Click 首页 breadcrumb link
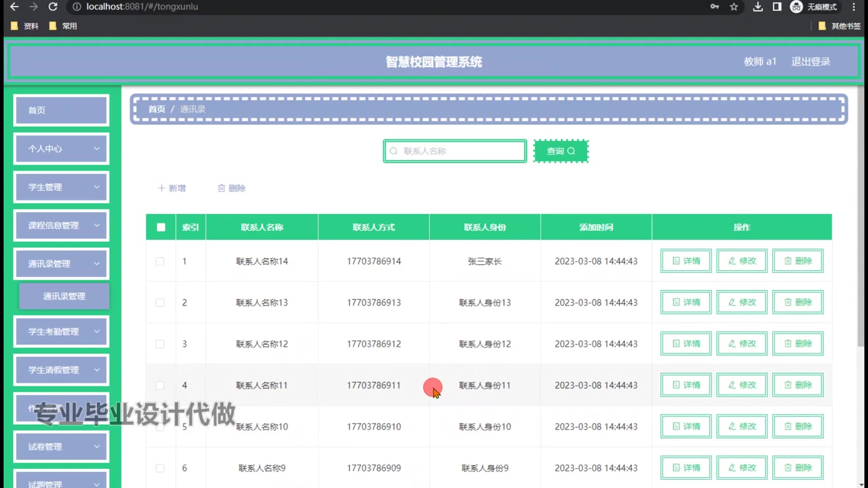 [x=156, y=109]
